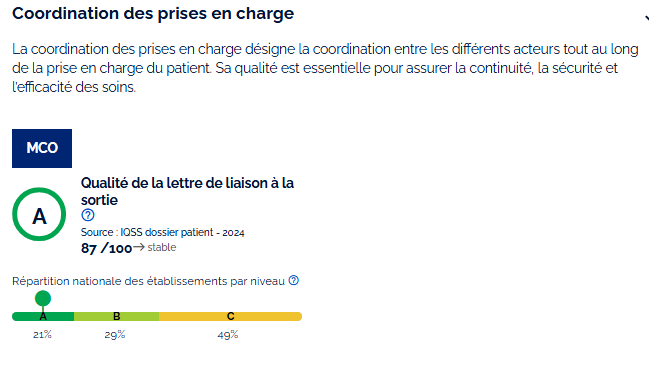Select dark green A segment of distribution bar

43,316
